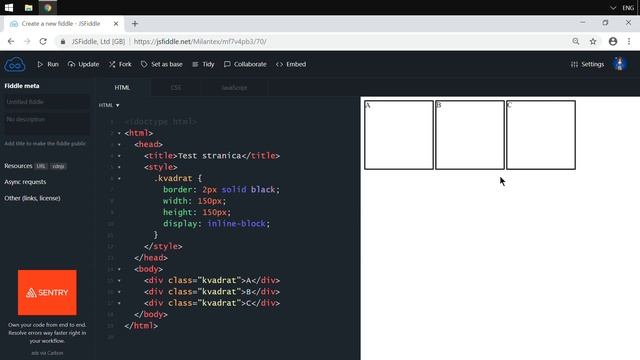Open the Chrome three-dot menu
This screenshot has height=360, width=640.
point(629,41)
